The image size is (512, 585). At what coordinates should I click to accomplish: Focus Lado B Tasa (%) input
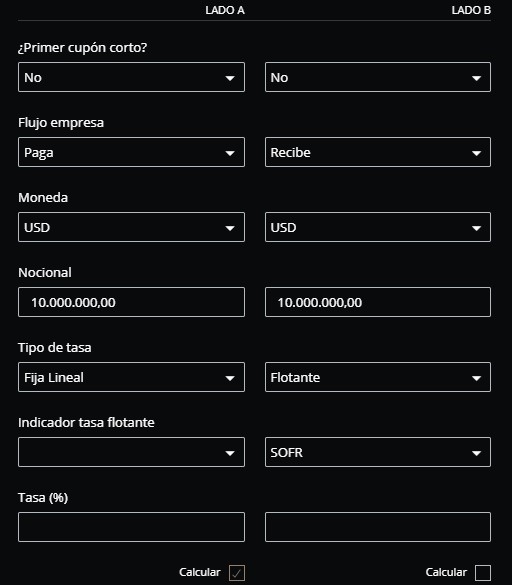point(378,527)
